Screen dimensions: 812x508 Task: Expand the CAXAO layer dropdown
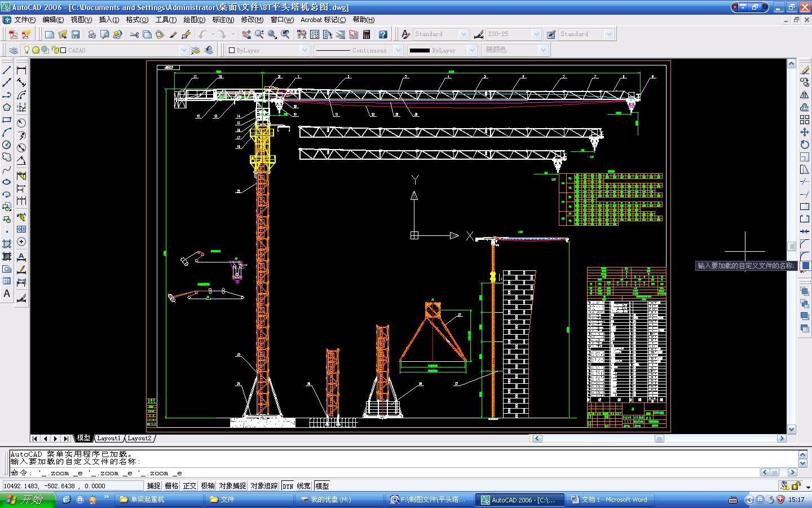click(x=183, y=50)
